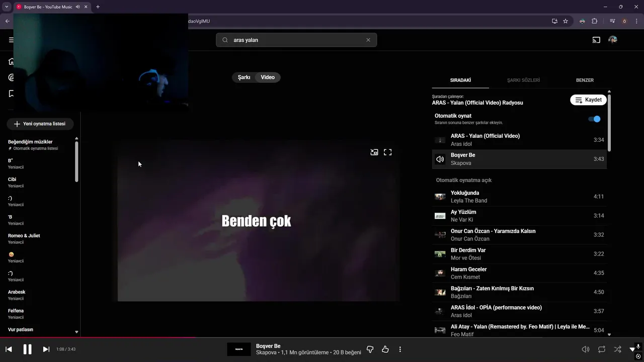Seek using the red playback progress bar

tap(322, 337)
